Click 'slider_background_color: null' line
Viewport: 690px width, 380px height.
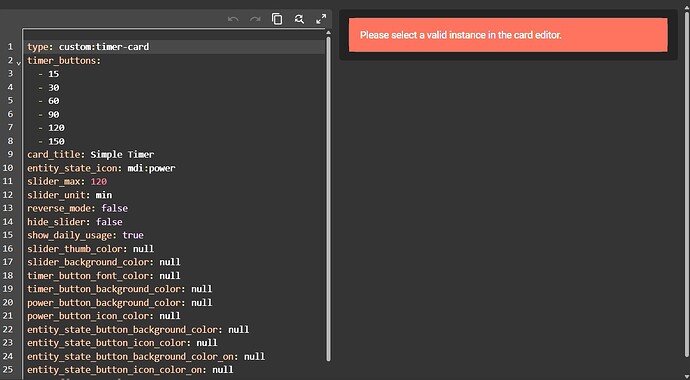(x=104, y=262)
